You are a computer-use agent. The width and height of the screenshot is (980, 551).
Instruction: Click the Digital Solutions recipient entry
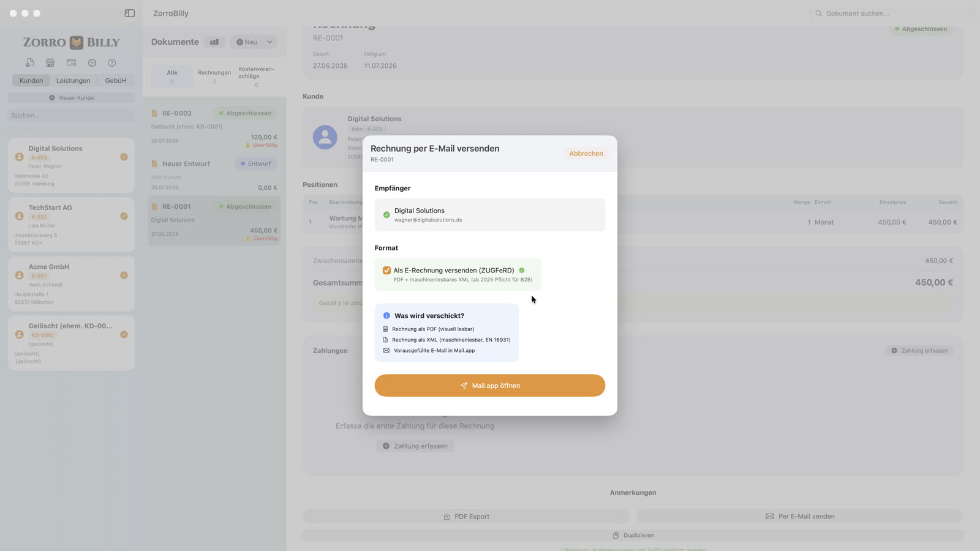(490, 215)
